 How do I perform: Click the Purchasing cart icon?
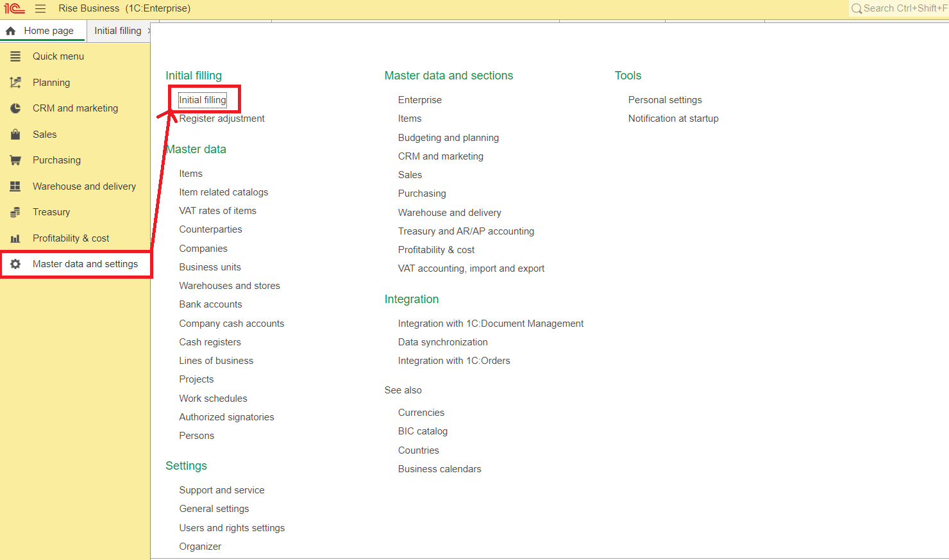tap(15, 160)
